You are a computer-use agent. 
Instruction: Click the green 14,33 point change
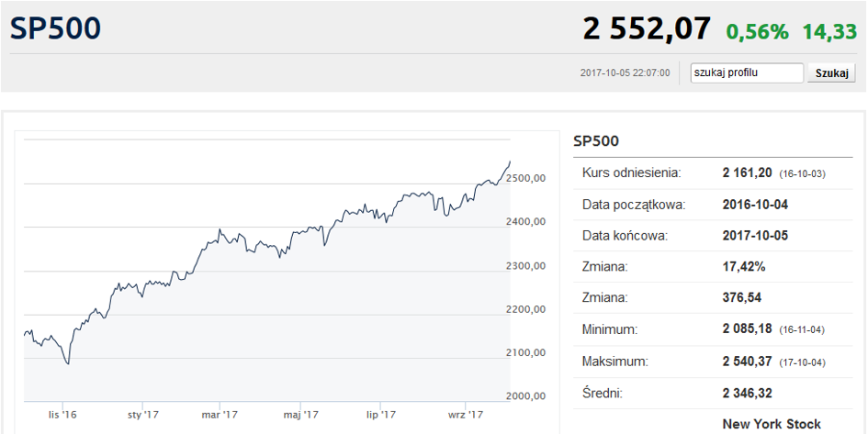(x=829, y=31)
